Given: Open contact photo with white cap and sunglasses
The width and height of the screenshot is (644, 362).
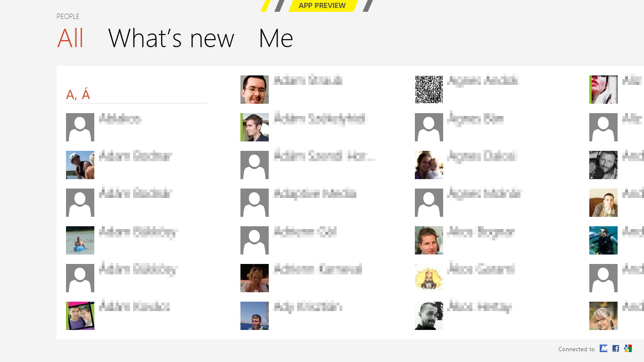Looking at the screenshot, I should click(x=80, y=165).
